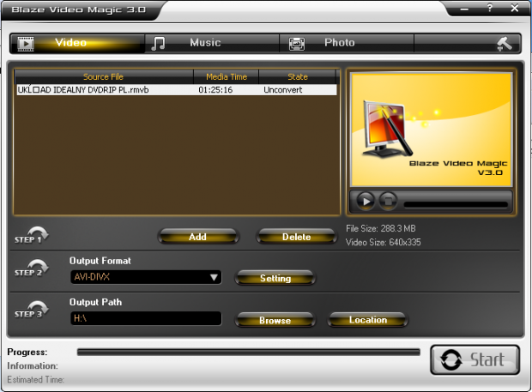Click the File Size 288.3 MB text
532x392 pixels.
pyautogui.click(x=381, y=228)
